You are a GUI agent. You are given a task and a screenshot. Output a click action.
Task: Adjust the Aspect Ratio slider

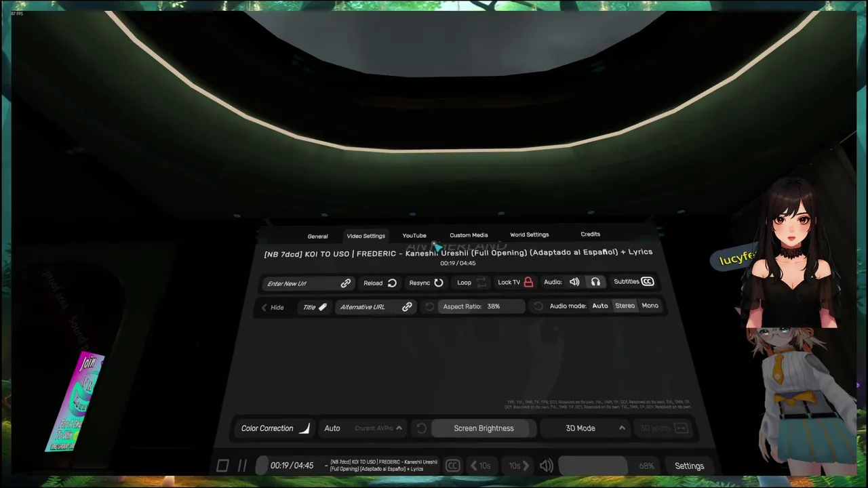tap(482, 306)
